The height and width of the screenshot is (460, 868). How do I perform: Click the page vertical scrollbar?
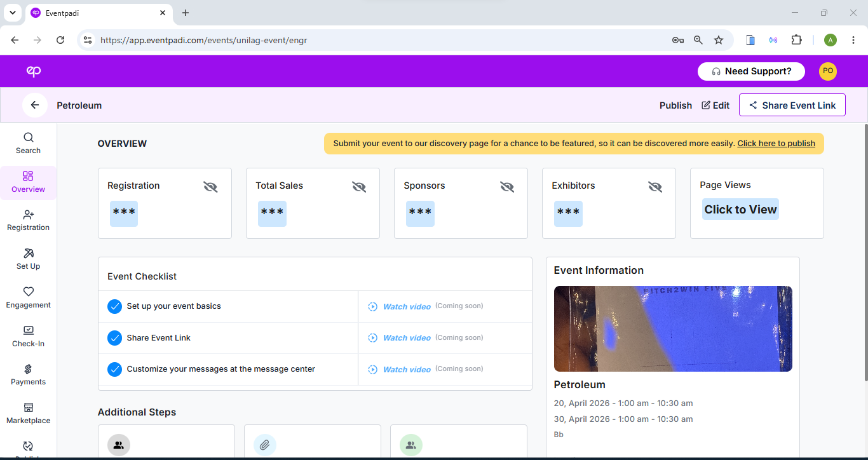pyautogui.click(x=865, y=252)
